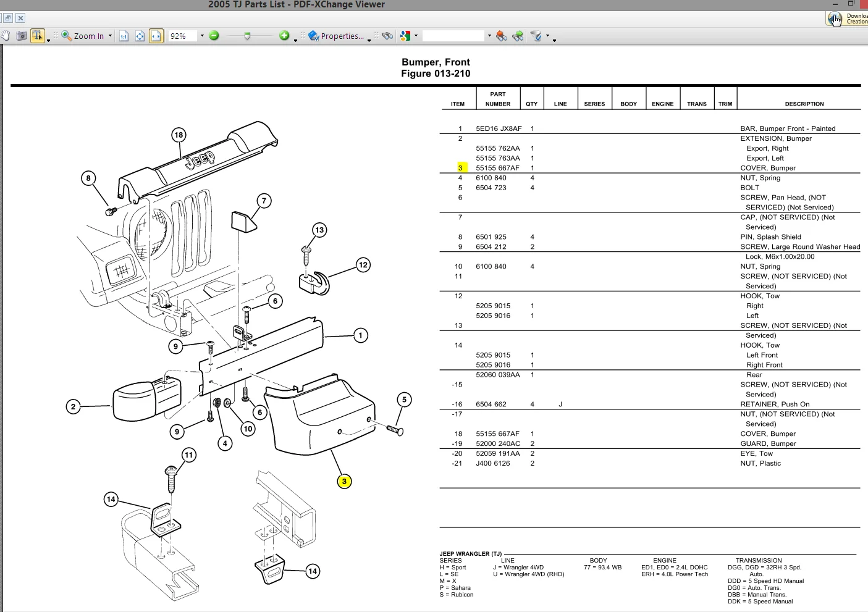Click callout 18 on the diagram

click(179, 135)
